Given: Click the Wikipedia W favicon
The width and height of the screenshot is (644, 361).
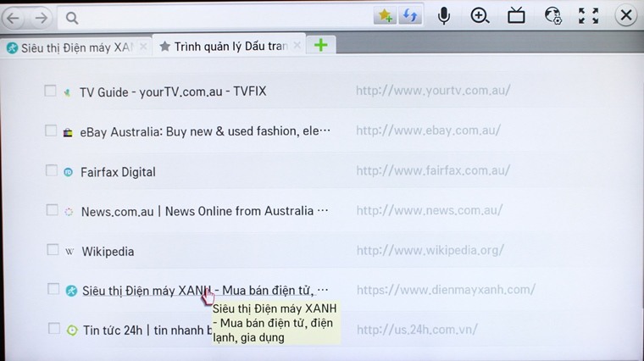Looking at the screenshot, I should 69,252.
